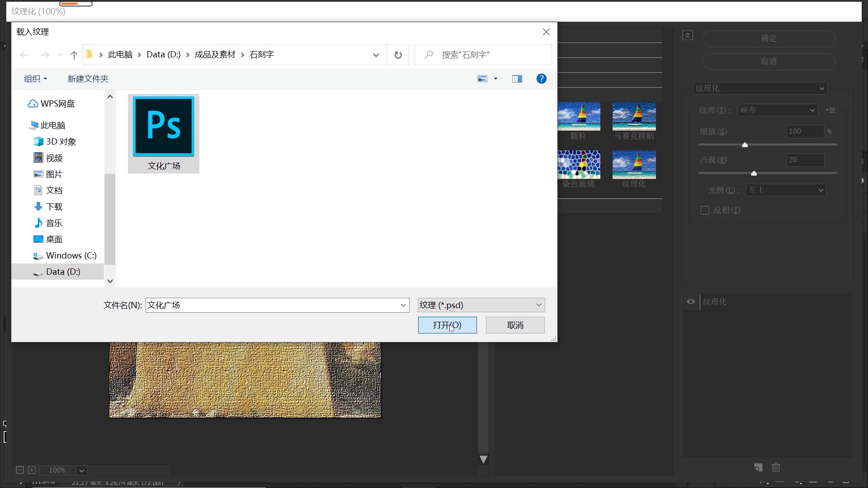This screenshot has width=868, height=488.
Task: Click the delete effect layer trash icon
Action: (x=776, y=467)
